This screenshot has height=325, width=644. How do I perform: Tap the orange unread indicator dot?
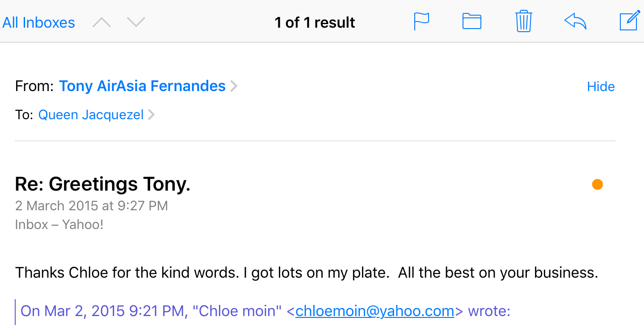tap(597, 184)
